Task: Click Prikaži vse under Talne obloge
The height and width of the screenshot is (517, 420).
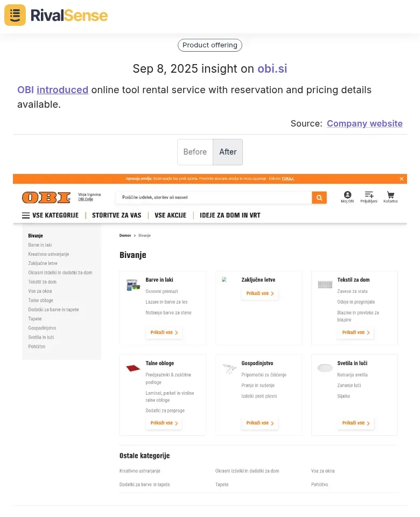Action: coord(164,423)
